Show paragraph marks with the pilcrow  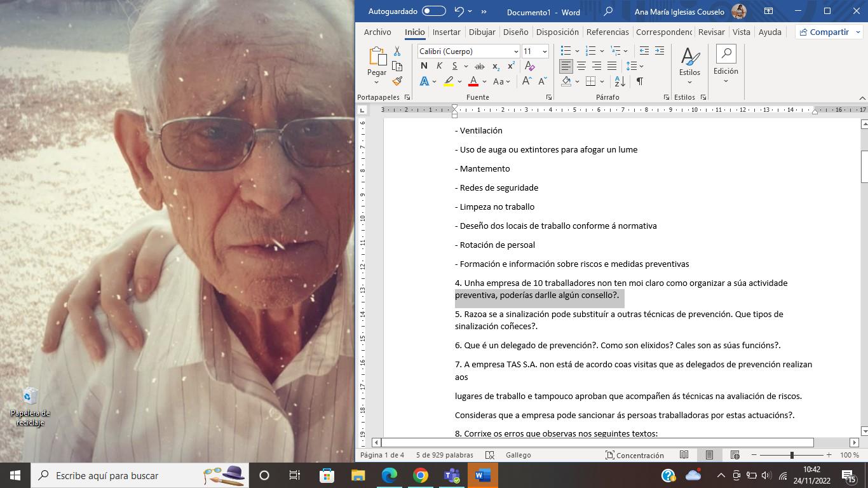[639, 81]
